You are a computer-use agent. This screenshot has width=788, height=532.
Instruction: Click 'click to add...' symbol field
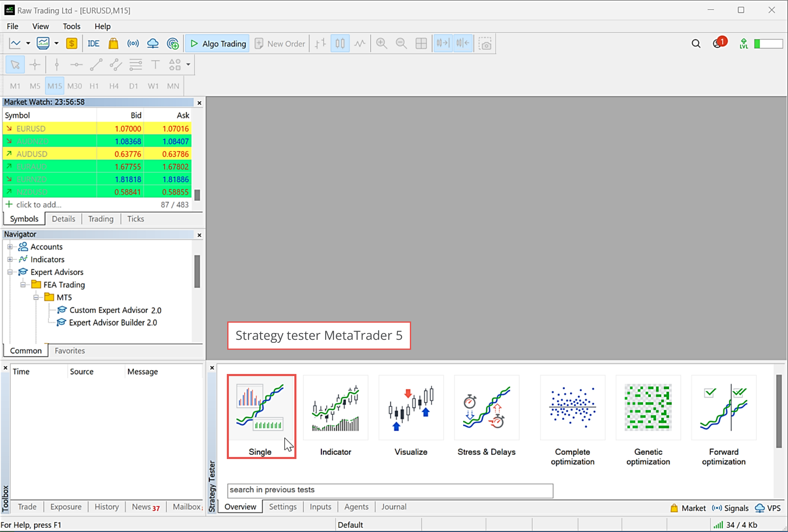[x=39, y=205]
